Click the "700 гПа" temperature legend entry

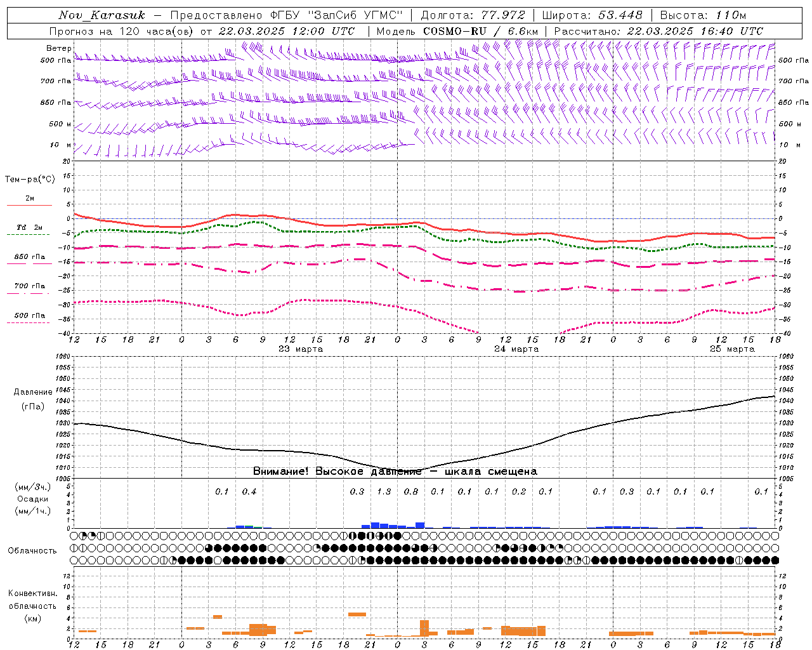pos(29,286)
